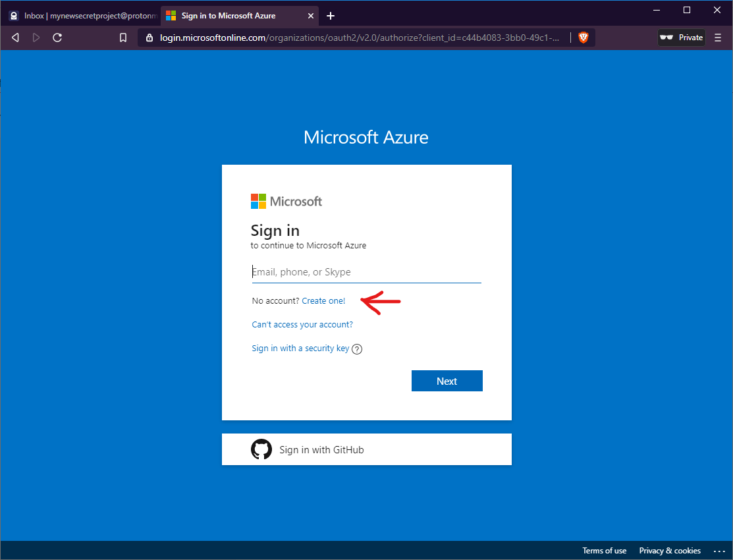Viewport: 733px width, 560px height.
Task: Click the padlock site security icon
Action: (149, 38)
